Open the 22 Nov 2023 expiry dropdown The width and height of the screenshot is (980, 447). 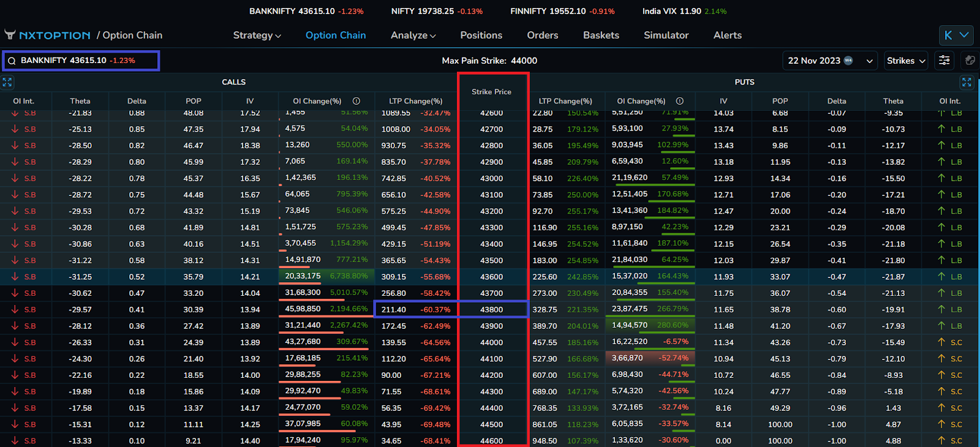coord(830,61)
